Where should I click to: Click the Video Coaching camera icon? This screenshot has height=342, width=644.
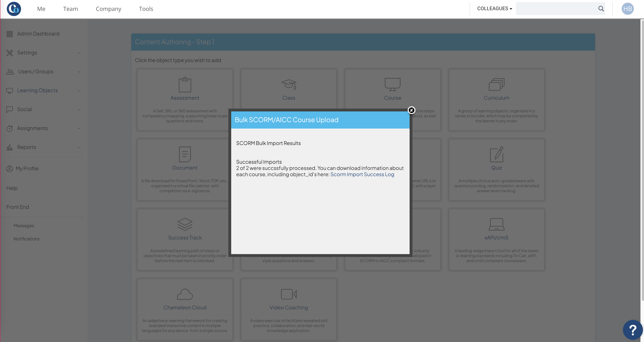[x=289, y=294]
